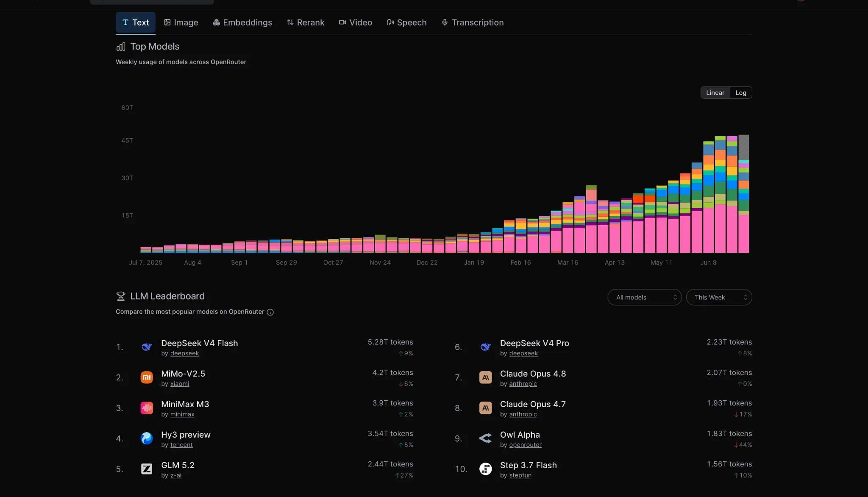Click the Image tab picture icon
868x497 pixels.
pos(167,22)
